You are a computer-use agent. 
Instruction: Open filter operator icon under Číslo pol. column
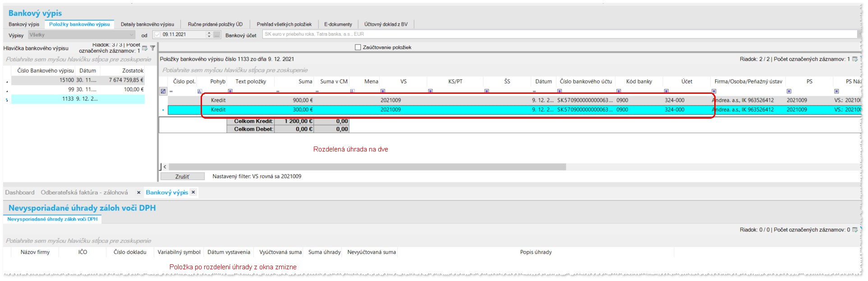pos(171,91)
